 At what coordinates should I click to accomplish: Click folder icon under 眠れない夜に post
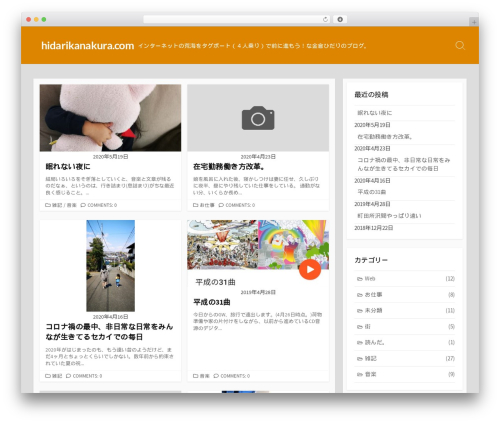pyautogui.click(x=48, y=205)
